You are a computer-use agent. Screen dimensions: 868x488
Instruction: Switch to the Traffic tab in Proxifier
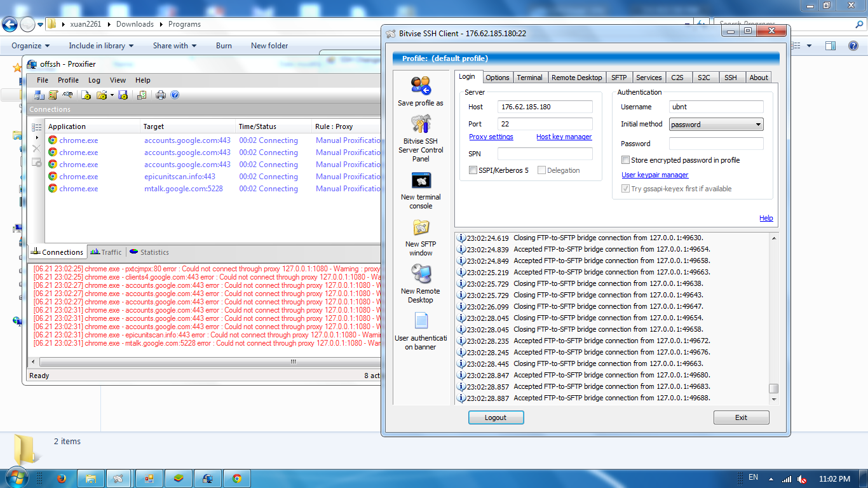click(x=105, y=252)
